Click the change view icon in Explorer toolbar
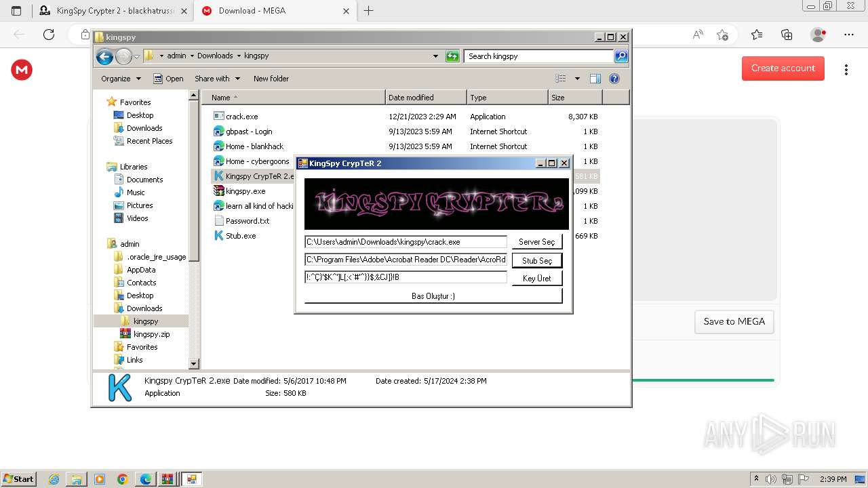Image resolution: width=868 pixels, height=488 pixels. 561,79
